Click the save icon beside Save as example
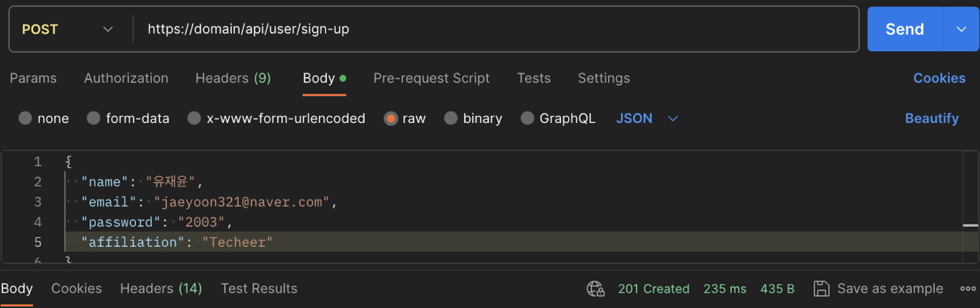Screen dimensions: 980x308 tap(821, 289)
